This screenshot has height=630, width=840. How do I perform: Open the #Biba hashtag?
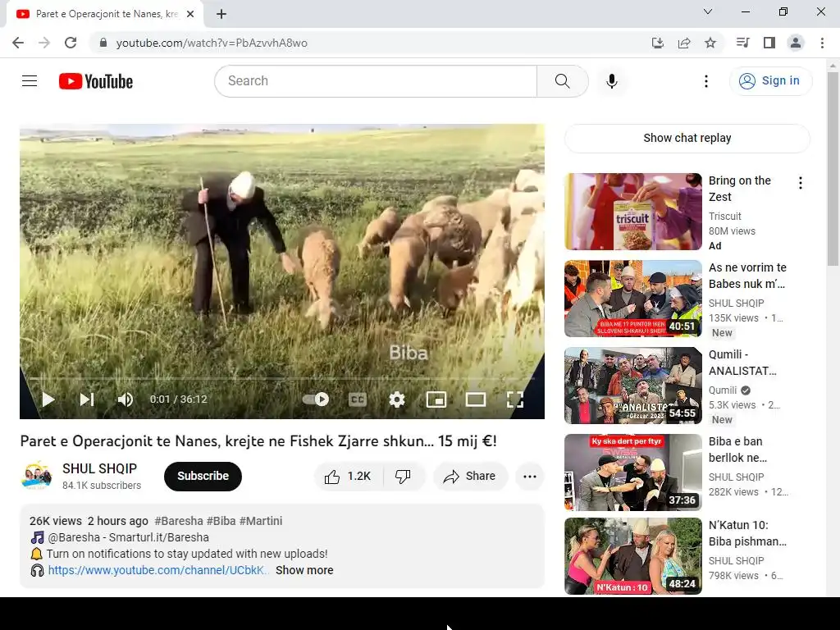221,521
